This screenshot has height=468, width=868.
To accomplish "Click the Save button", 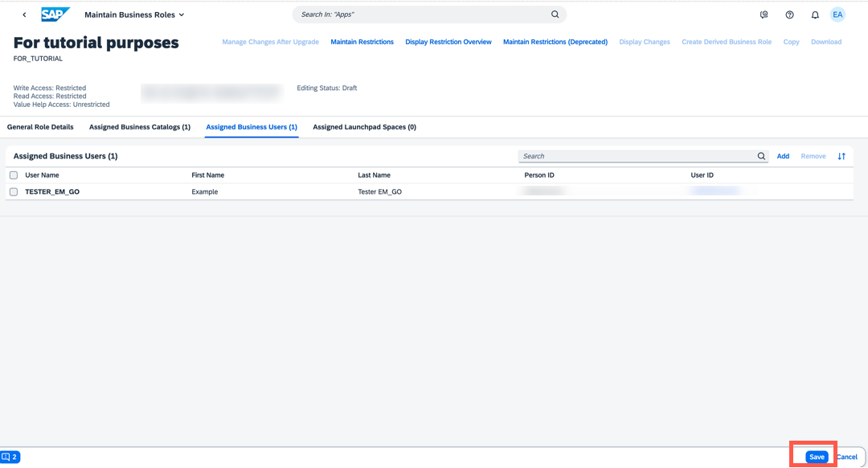I will coord(817,457).
